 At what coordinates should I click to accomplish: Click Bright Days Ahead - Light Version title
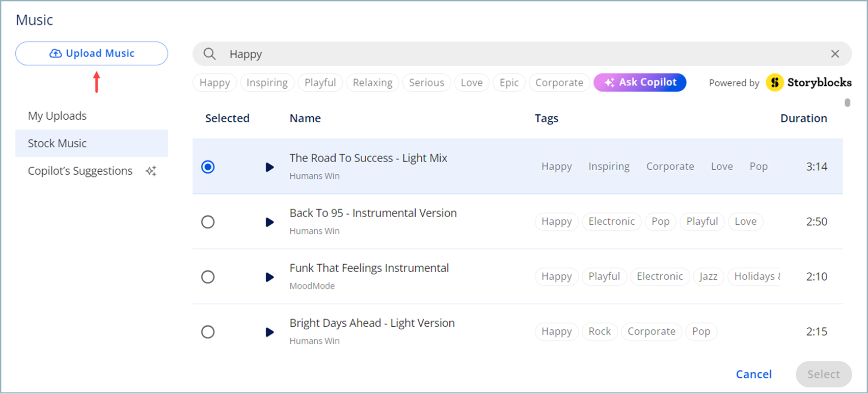[372, 323]
